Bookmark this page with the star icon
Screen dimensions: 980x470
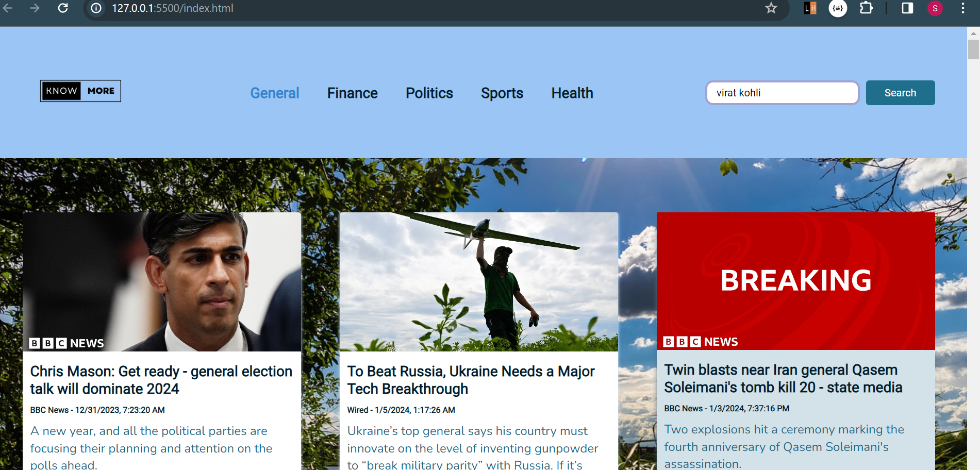771,8
